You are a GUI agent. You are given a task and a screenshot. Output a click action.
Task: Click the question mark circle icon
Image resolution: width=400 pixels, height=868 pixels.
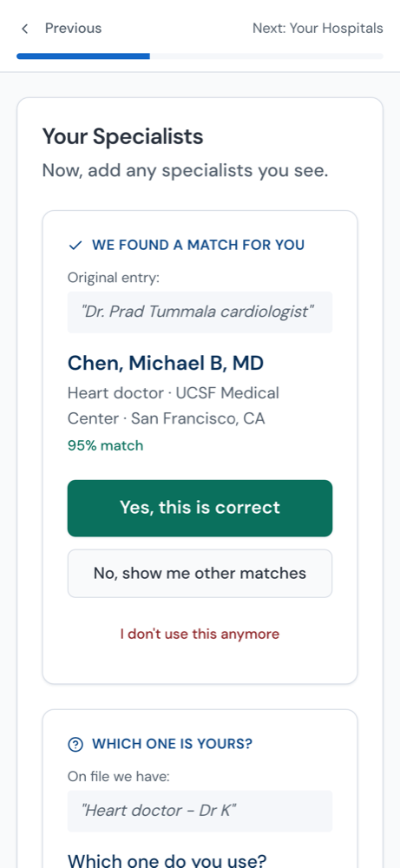click(x=75, y=745)
